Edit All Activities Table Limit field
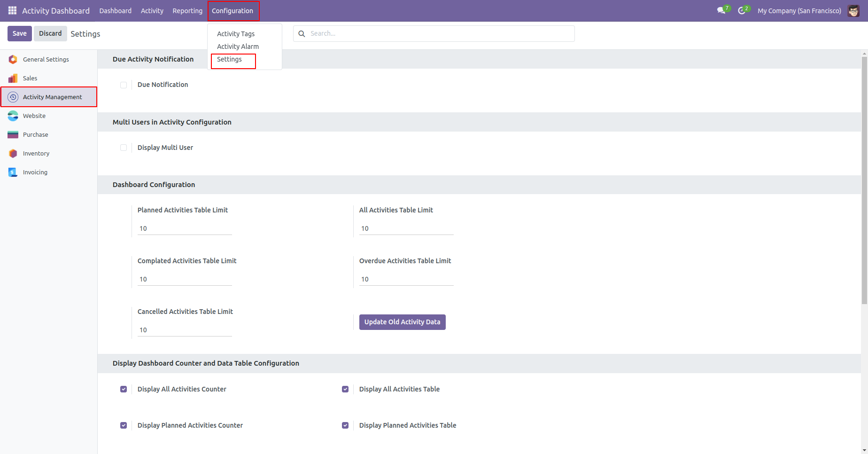 (406, 228)
